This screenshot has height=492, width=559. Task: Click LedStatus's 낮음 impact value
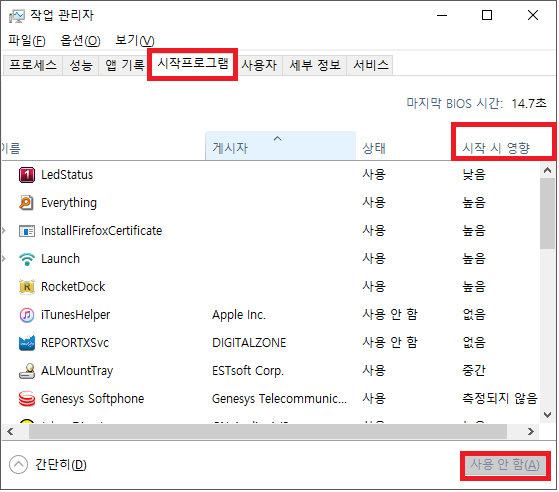(x=474, y=175)
